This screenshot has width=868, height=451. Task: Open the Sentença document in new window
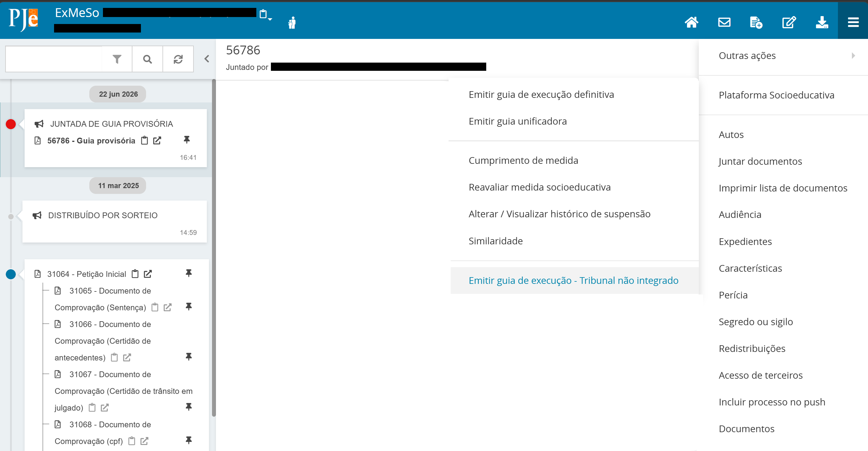[167, 308]
